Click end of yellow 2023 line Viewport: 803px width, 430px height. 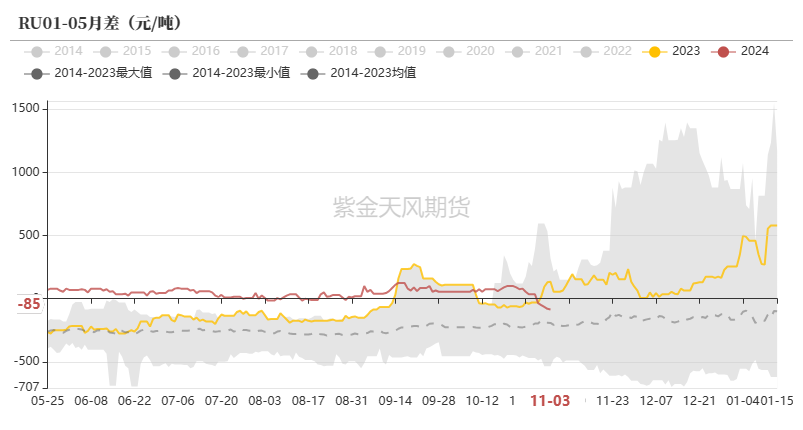(776, 226)
